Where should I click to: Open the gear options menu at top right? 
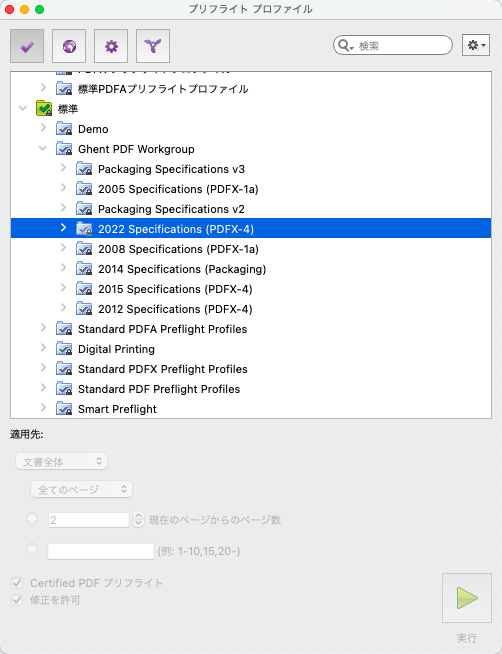476,45
